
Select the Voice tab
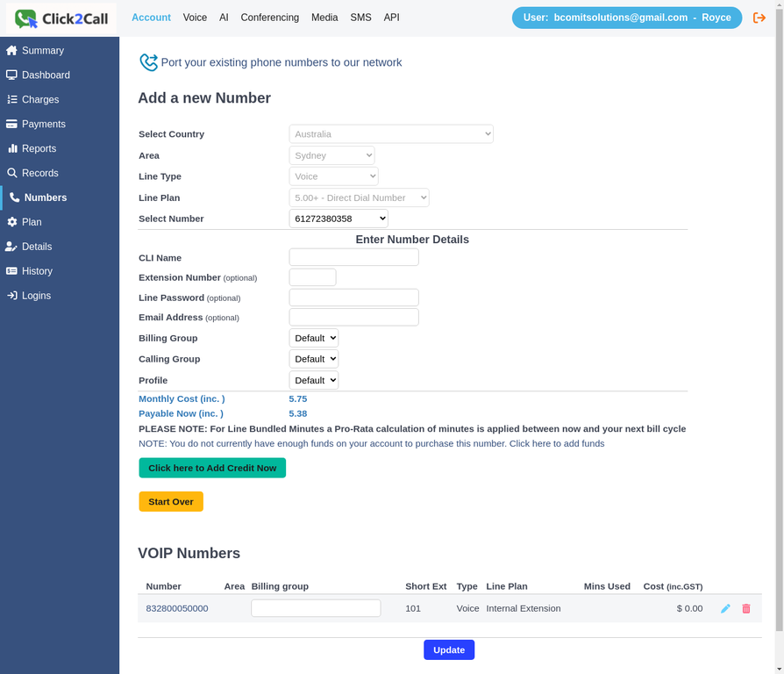(195, 17)
